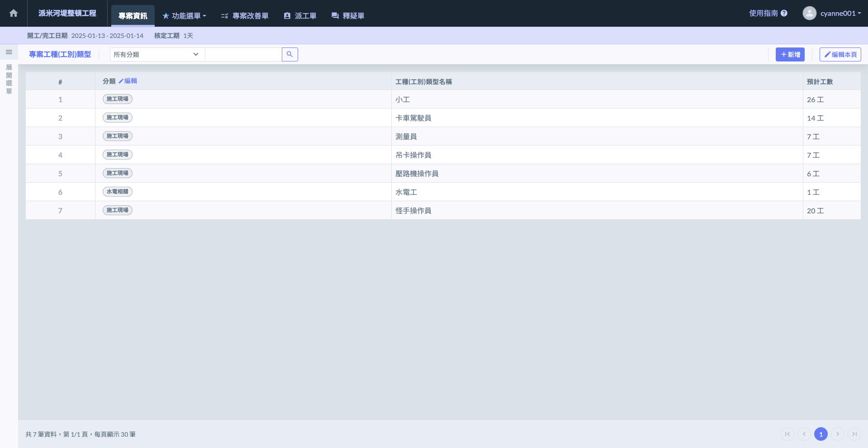Viewport: 868px width, 448px height.
Task: Expand the 功能選單 dropdown menu
Action: 185,16
